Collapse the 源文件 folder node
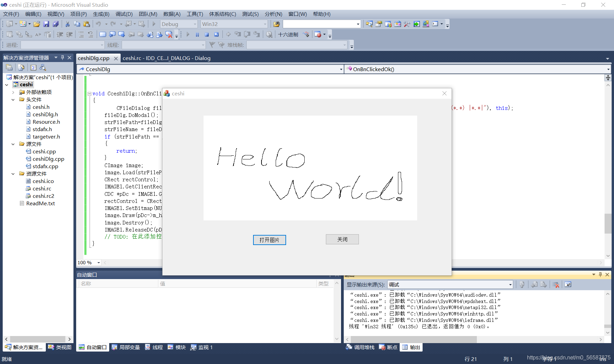Image resolution: width=614 pixels, height=364 pixels. click(13, 144)
